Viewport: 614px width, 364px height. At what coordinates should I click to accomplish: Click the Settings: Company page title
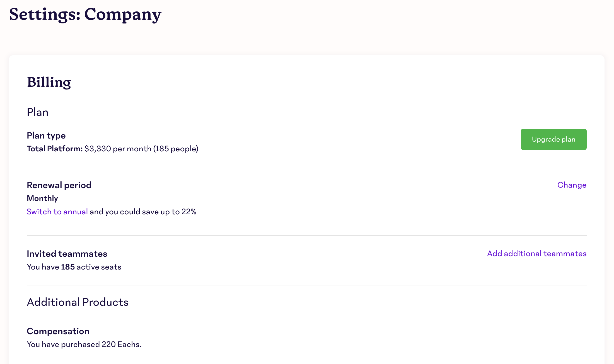tap(85, 14)
